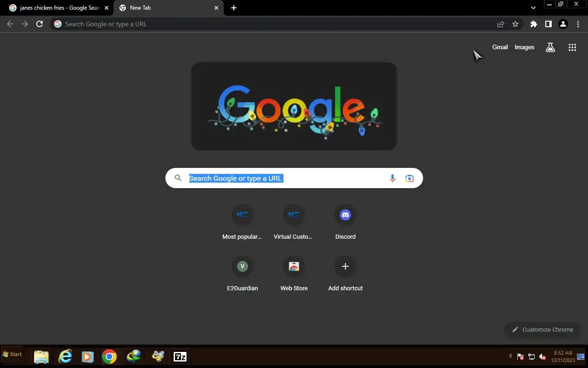Open the Windows Start button
Screen dimensions: 588x368
12,354
